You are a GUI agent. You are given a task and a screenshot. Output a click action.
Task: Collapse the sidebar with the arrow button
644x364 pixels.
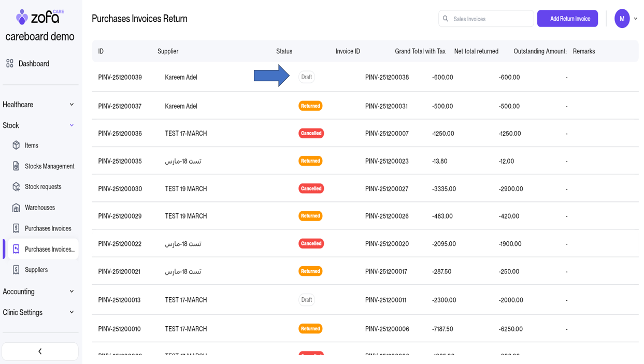pos(40,351)
